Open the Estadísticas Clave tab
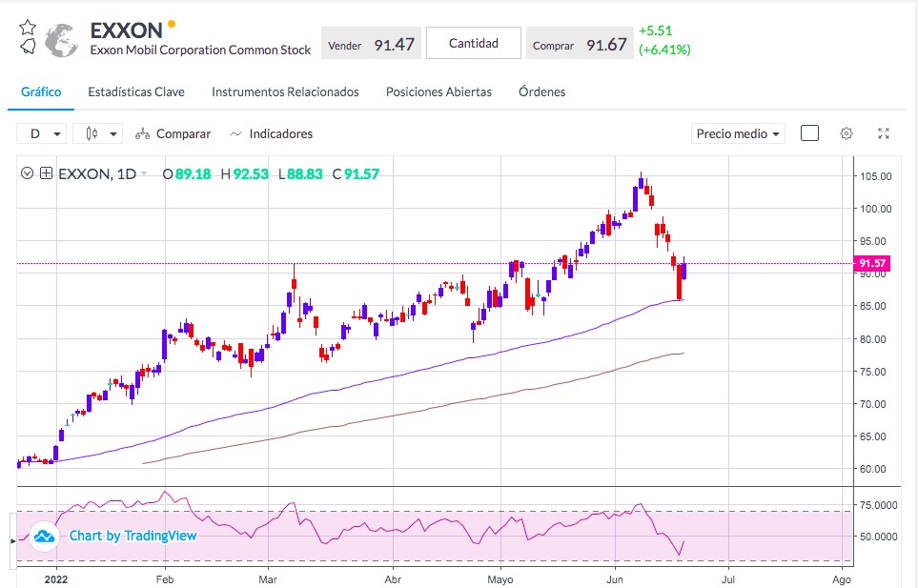 pyautogui.click(x=135, y=91)
